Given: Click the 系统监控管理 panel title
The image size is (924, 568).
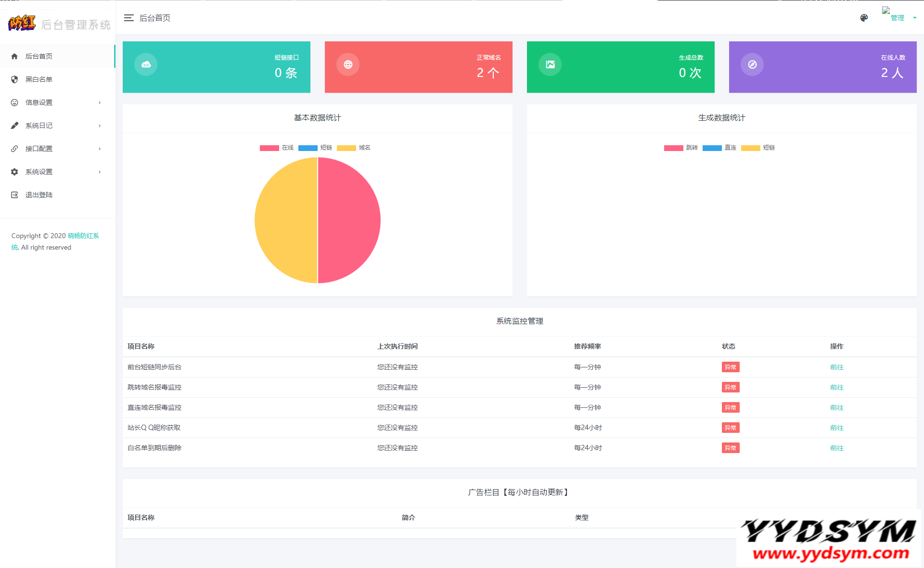Looking at the screenshot, I should tap(520, 321).
